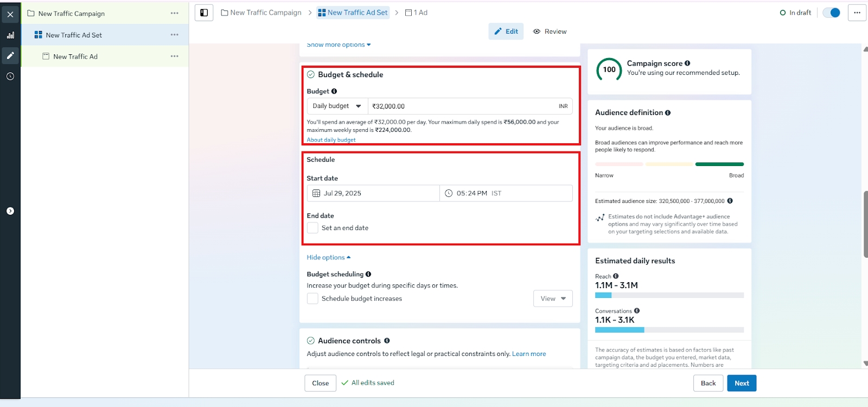Open the history clock icon in sidebar
Viewport: 868px width, 407px height.
(x=10, y=77)
